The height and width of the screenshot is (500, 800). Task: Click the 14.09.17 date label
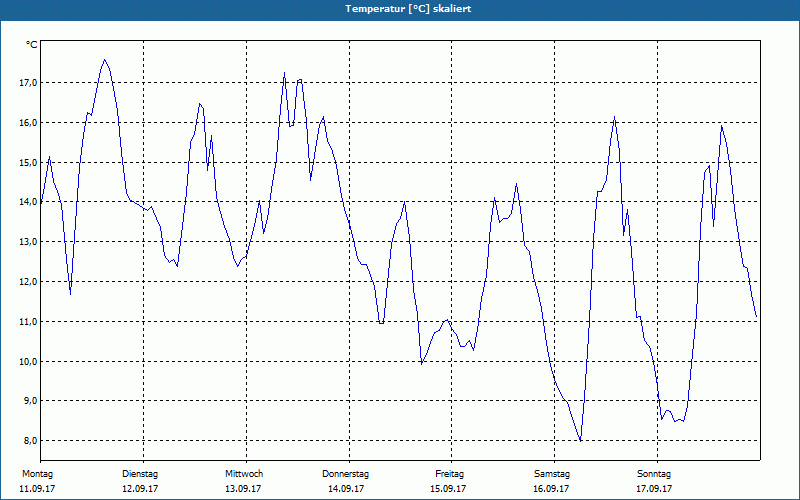coord(345,489)
